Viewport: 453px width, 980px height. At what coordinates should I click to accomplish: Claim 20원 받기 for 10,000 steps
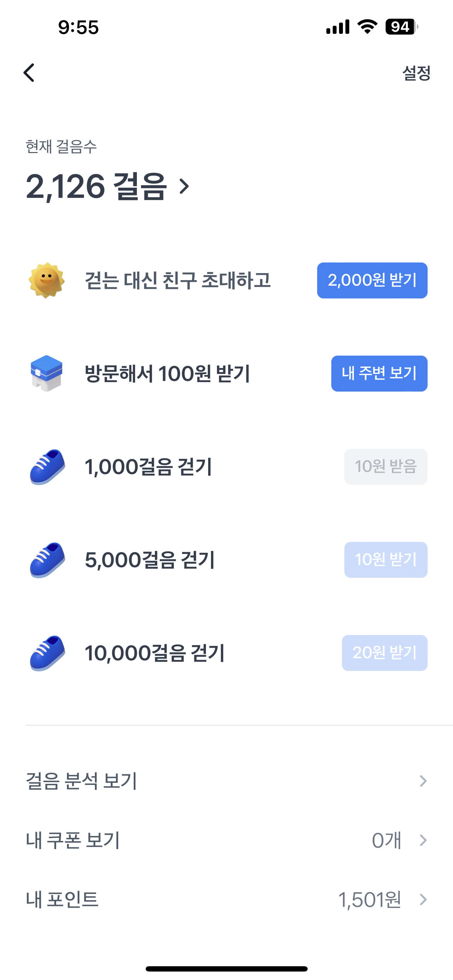[384, 653]
